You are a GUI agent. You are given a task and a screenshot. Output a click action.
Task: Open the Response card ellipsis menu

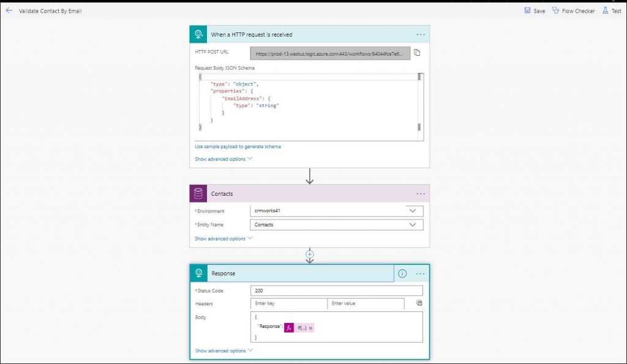point(421,273)
